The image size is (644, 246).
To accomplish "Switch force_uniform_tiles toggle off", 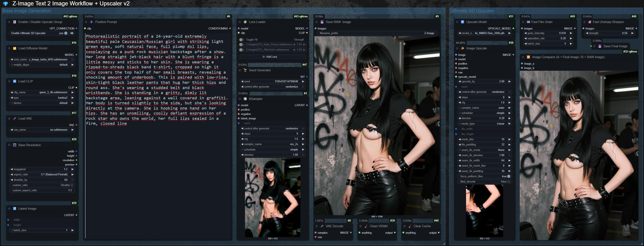I will [509, 176].
